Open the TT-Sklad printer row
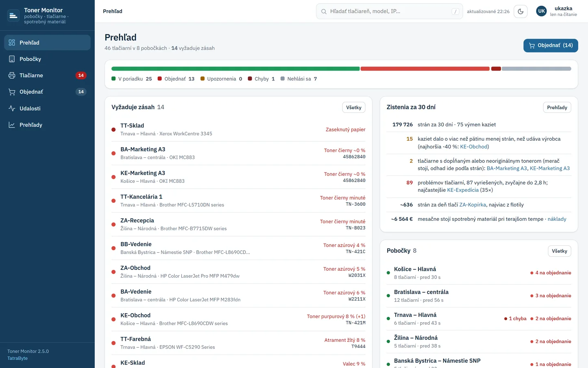This screenshot has height=368, width=588. [238, 130]
